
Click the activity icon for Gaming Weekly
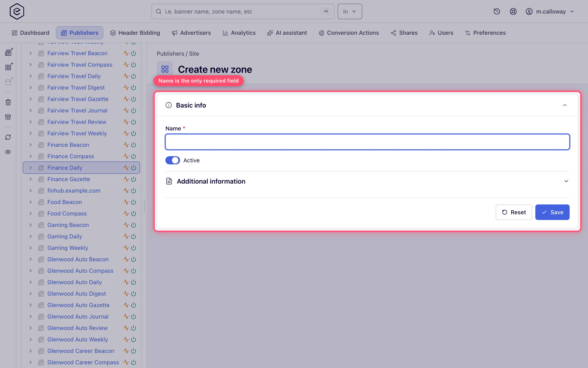click(x=126, y=248)
